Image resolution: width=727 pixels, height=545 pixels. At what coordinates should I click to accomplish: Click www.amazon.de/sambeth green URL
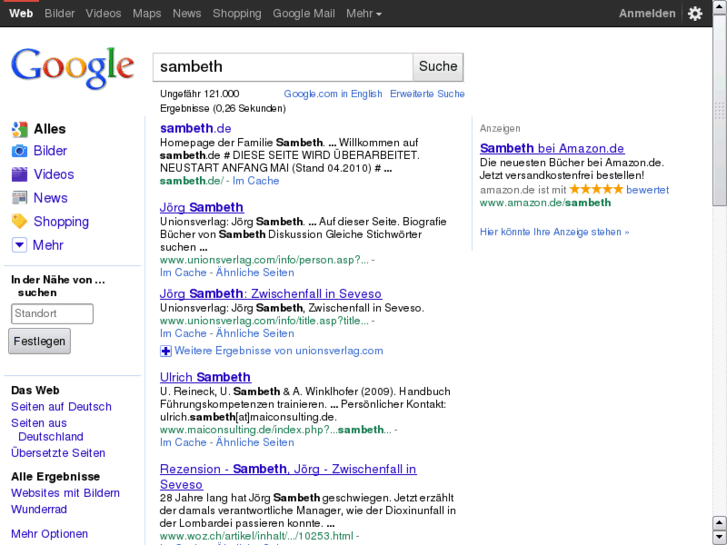545,203
